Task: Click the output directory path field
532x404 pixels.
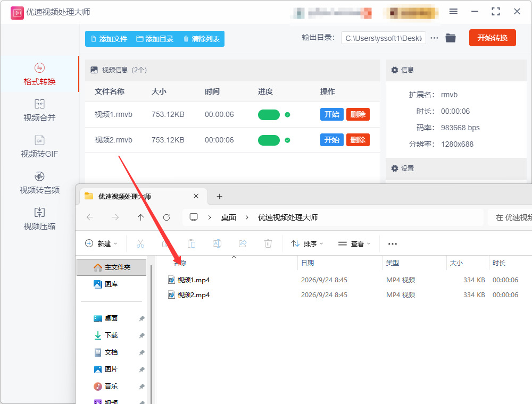Action: (x=384, y=38)
